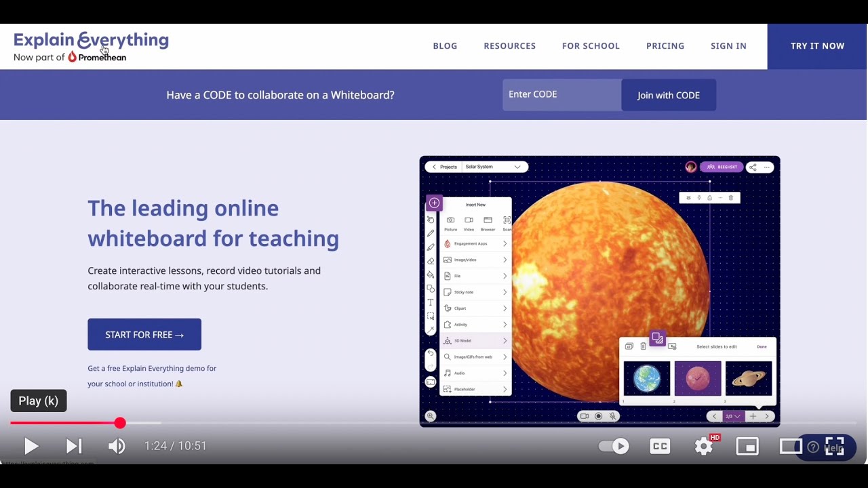Screen dimensions: 868x488
Task: Toggle autoplay switch
Action: tap(614, 446)
